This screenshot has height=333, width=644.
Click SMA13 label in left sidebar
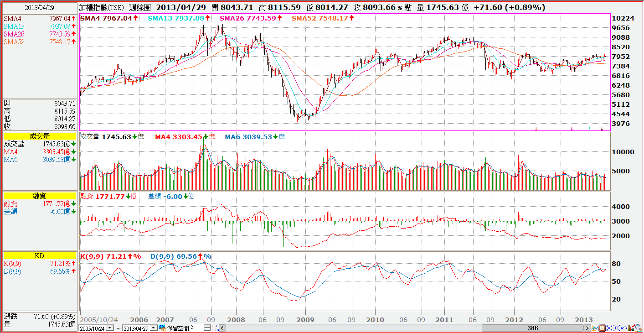[x=13, y=26]
